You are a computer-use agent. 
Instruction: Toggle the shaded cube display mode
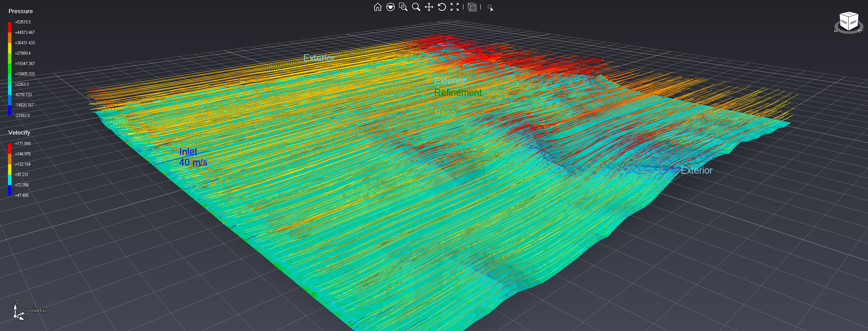pyautogui.click(x=472, y=7)
